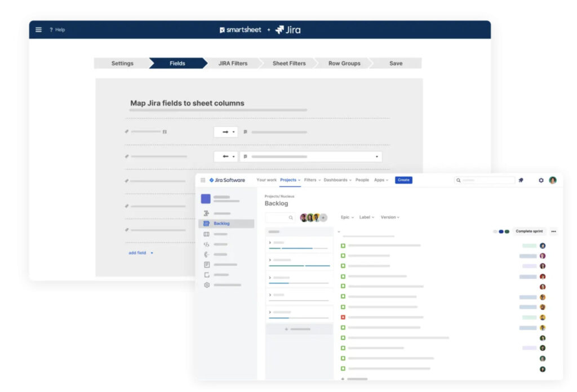The width and height of the screenshot is (577, 392).
Task: Switch to the JIRA Filters step
Action: (x=232, y=63)
